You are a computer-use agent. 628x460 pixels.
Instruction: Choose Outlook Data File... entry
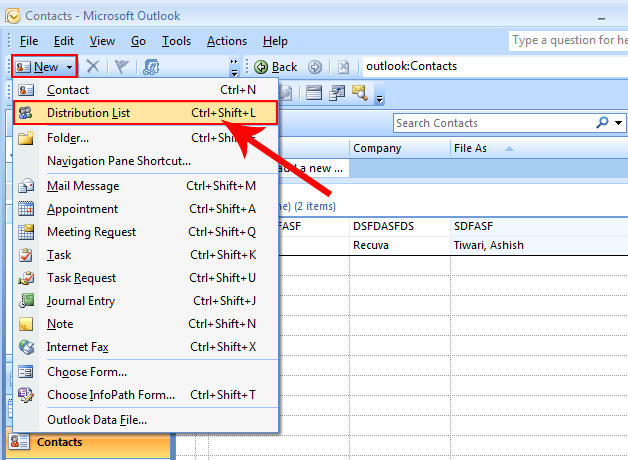tap(146, 420)
